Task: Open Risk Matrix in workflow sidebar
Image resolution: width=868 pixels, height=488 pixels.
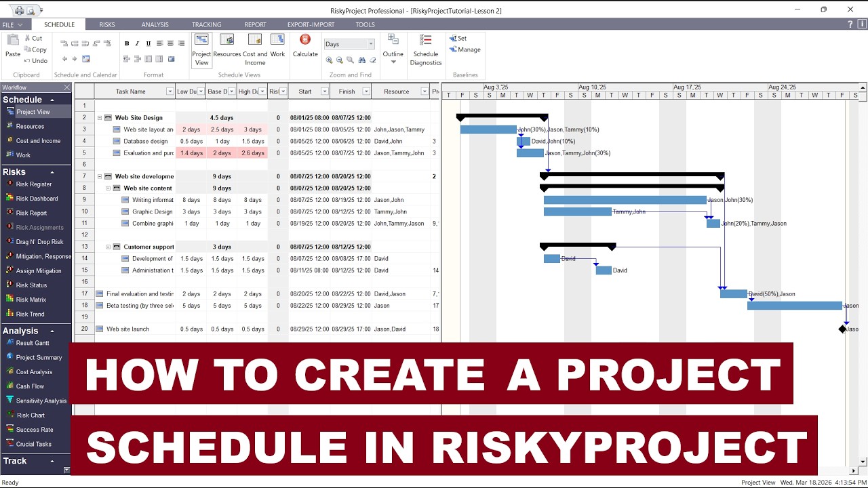Action: 31,300
